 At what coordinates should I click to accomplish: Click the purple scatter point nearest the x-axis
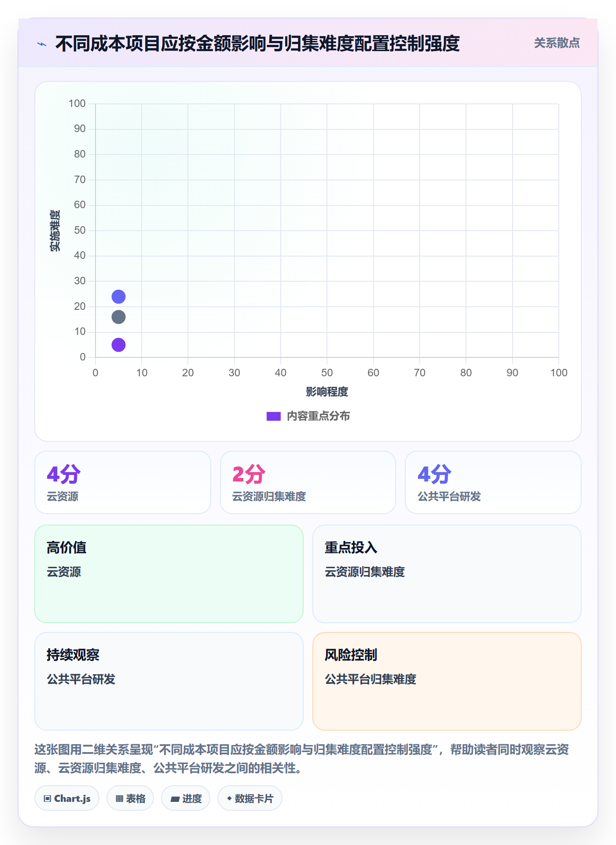coord(118,345)
